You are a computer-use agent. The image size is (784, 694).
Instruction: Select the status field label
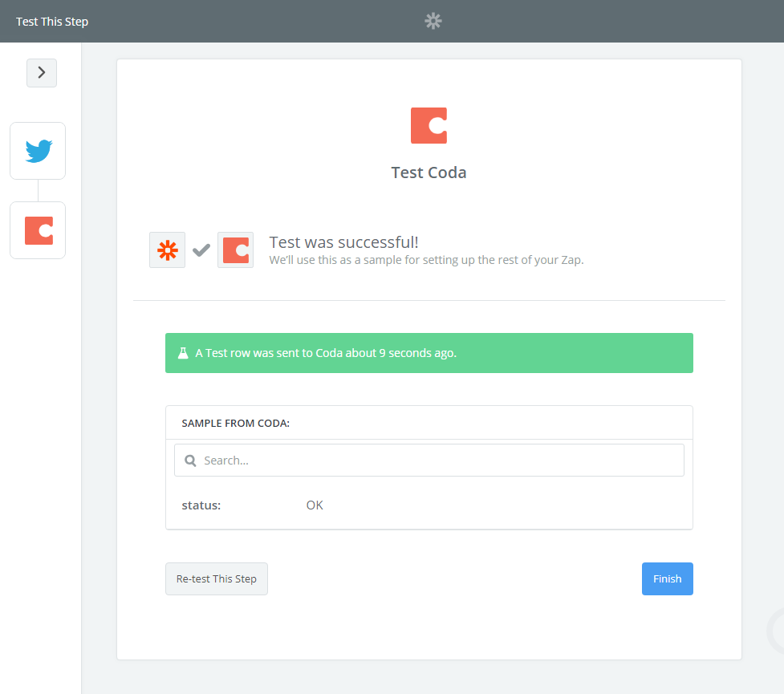[x=201, y=505]
